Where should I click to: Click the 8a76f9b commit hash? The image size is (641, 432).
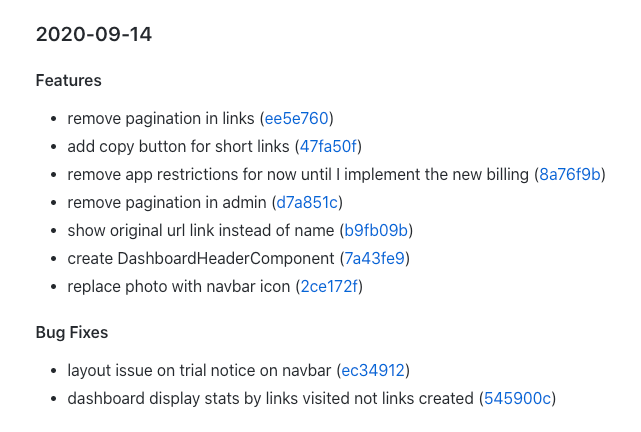tap(570, 174)
